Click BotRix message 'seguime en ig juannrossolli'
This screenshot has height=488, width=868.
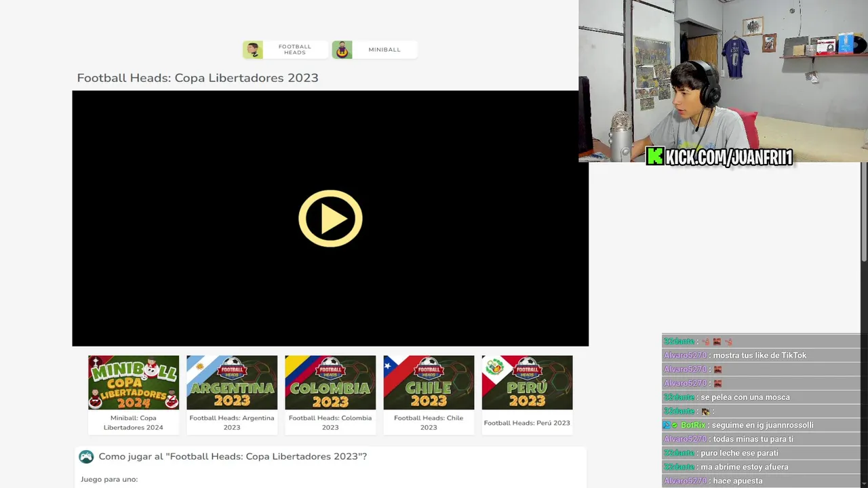click(762, 425)
